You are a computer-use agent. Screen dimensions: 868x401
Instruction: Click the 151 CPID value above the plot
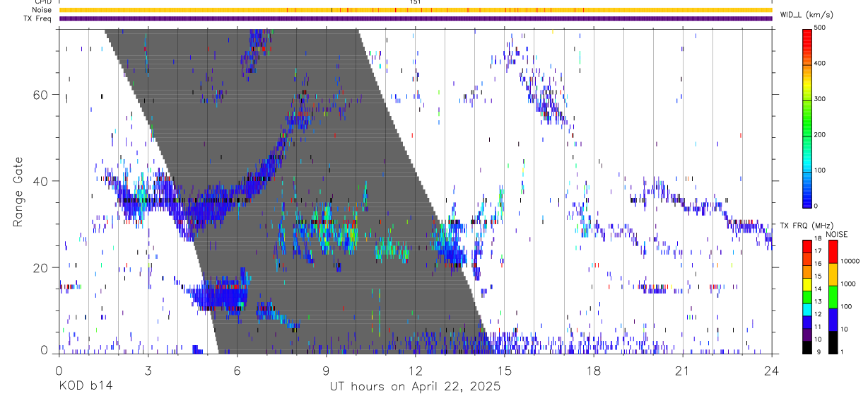416,2
